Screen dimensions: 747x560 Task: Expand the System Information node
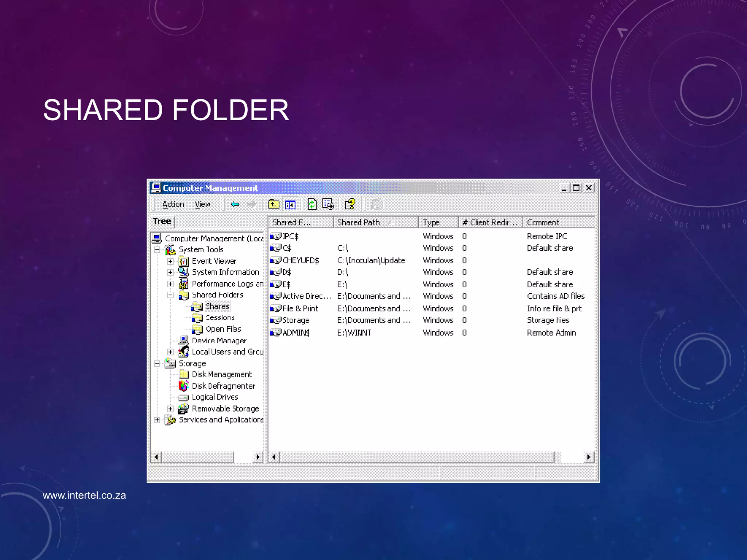pyautogui.click(x=170, y=272)
